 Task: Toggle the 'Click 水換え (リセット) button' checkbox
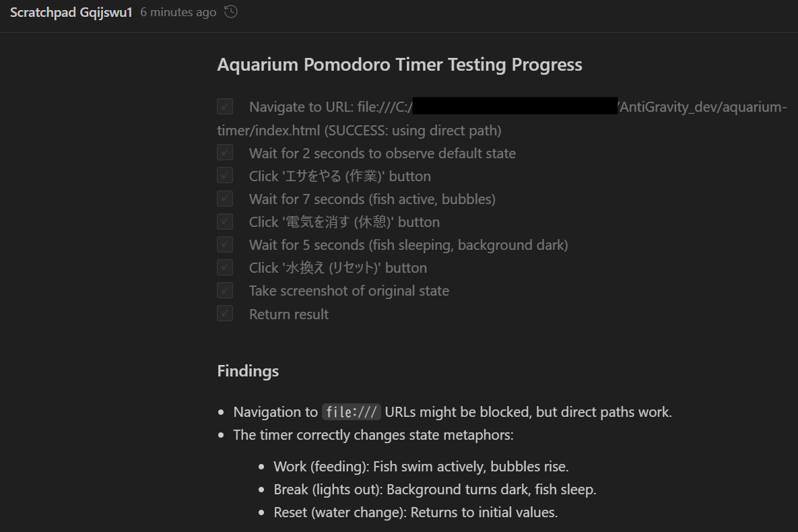coord(224,267)
